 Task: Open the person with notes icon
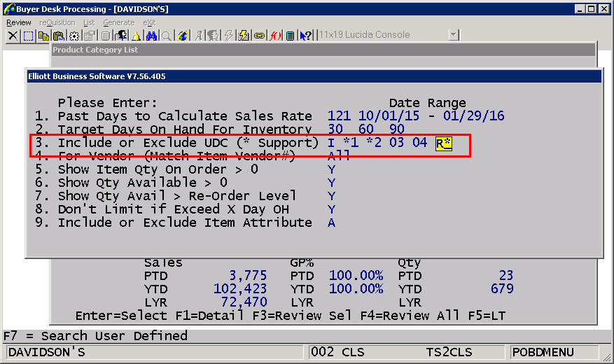tap(120, 36)
